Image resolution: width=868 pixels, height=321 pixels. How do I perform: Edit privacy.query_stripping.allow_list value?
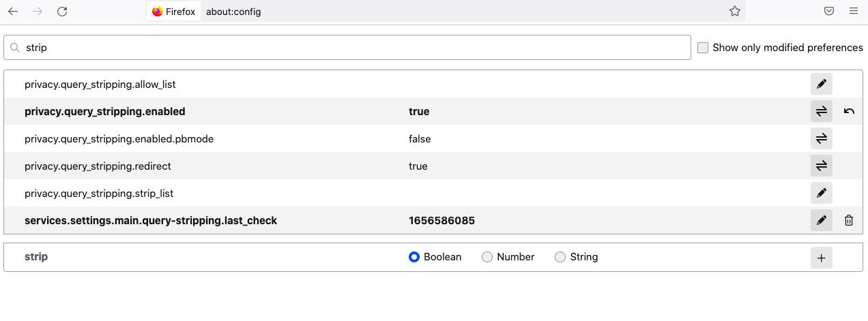[x=822, y=84]
